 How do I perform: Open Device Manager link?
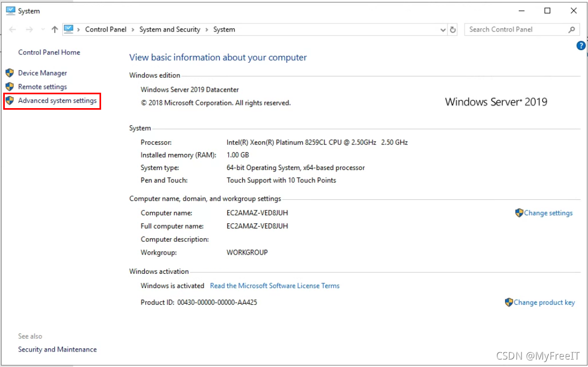pos(43,73)
